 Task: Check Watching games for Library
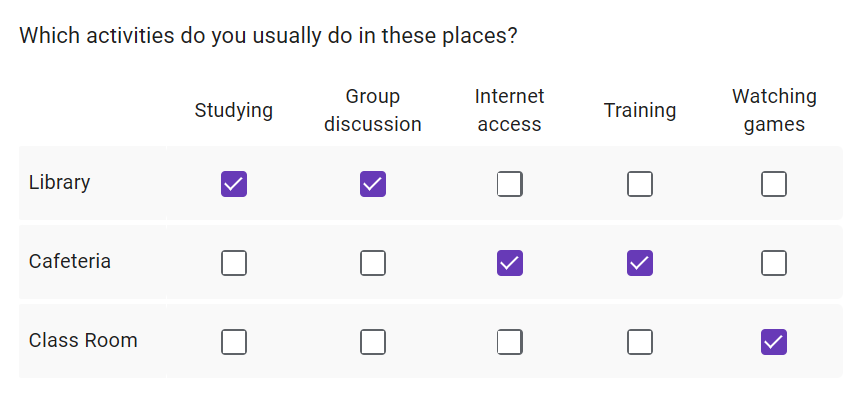774,184
